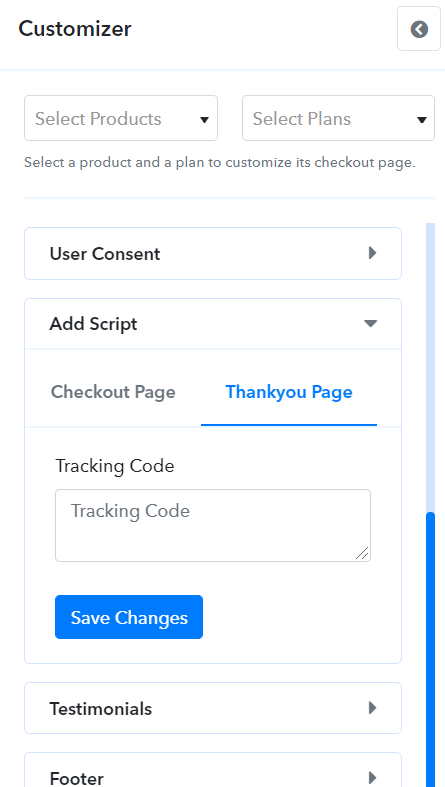Click the Footer right-arrow icon
The image size is (445, 787).
(x=372, y=777)
